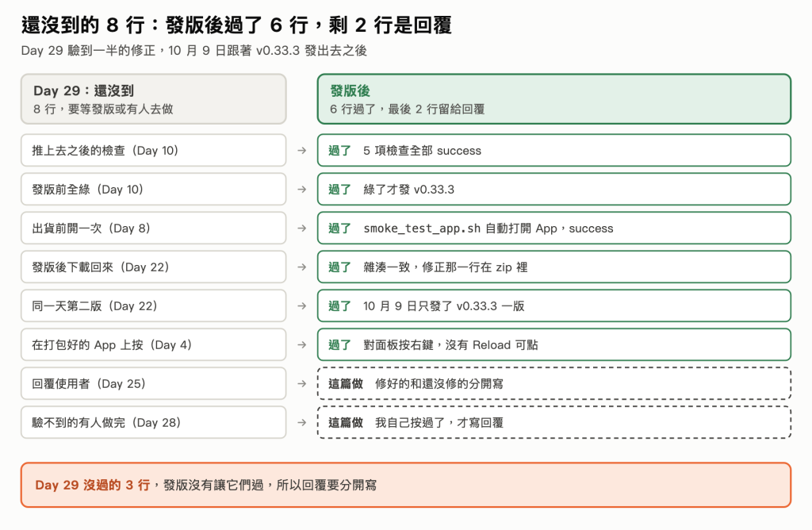Click the result "10 月 9 日只發了 v0.33.3 一版"

coord(554,305)
